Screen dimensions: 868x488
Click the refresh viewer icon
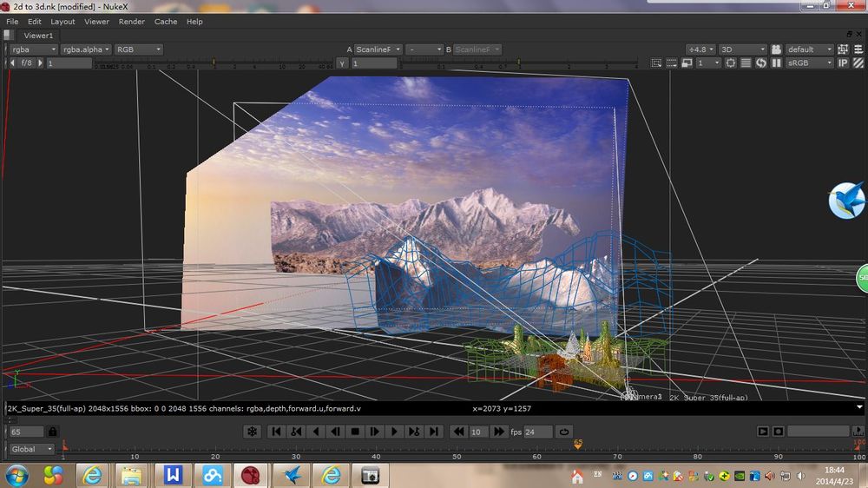click(x=761, y=63)
